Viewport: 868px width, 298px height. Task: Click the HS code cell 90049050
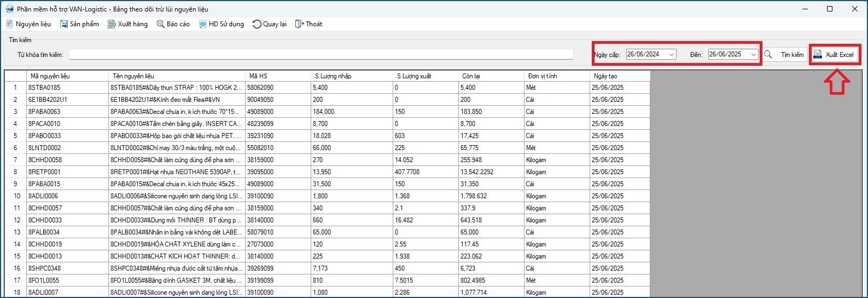coord(278,100)
